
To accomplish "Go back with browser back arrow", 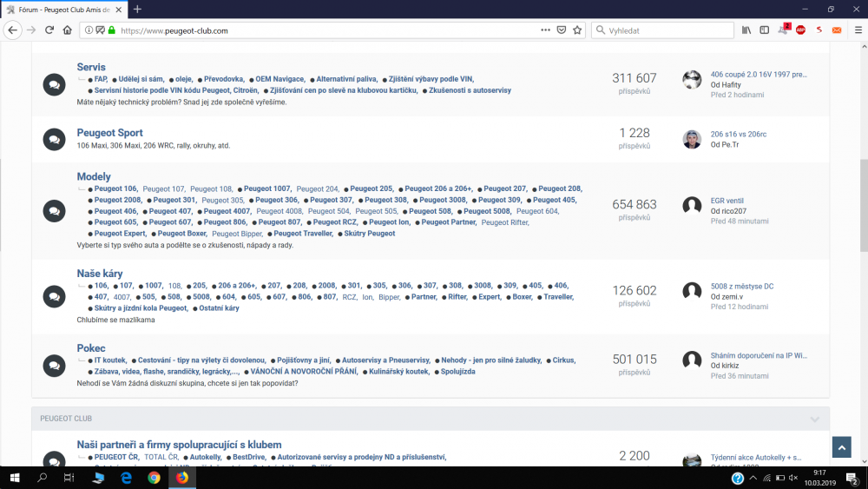I will (13, 30).
